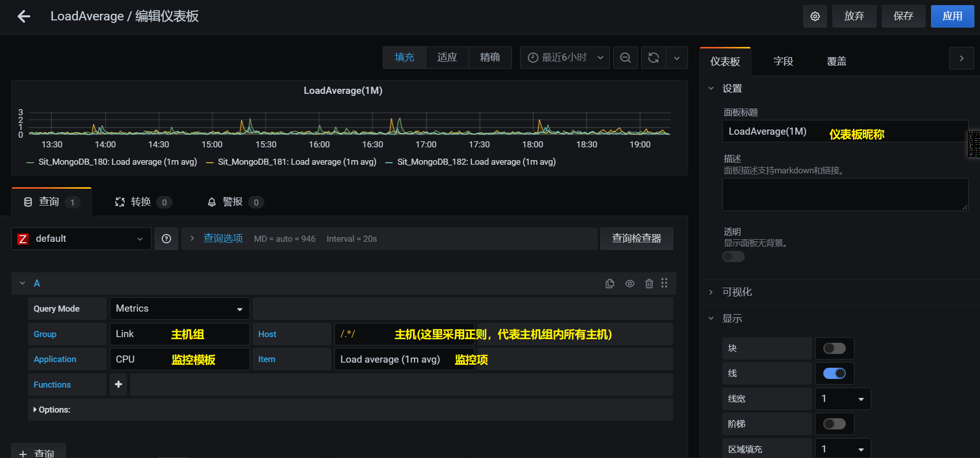Image resolution: width=980 pixels, height=458 pixels.
Task: Switch to the 查询 tab
Action: [52, 202]
